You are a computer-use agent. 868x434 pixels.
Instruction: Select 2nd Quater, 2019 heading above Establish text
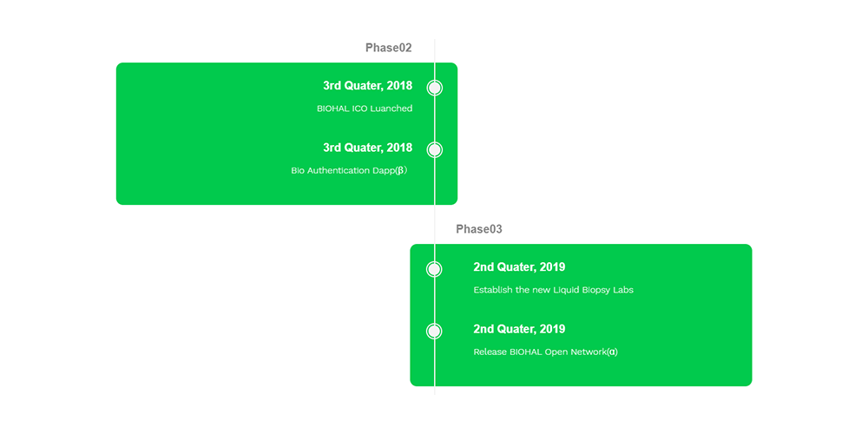point(519,267)
